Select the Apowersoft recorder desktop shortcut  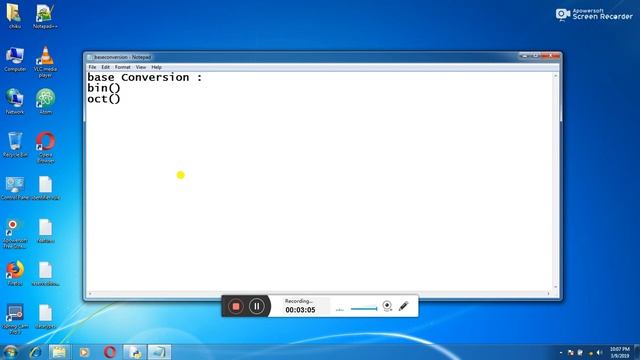pos(15,233)
